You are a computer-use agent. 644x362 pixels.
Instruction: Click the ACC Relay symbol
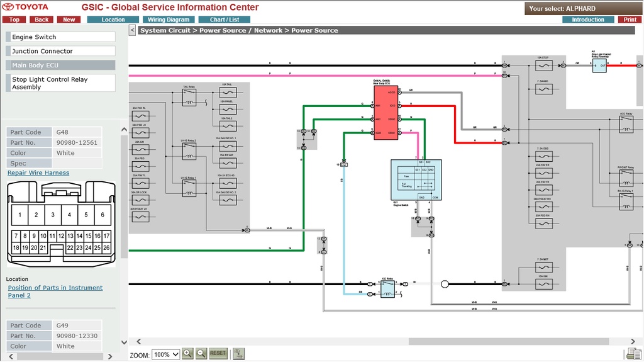click(x=626, y=125)
